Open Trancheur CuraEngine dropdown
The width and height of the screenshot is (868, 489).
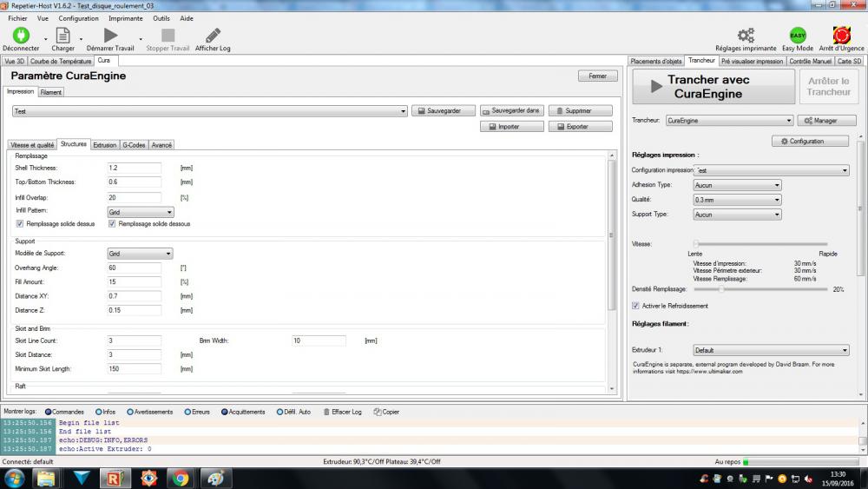[730, 120]
